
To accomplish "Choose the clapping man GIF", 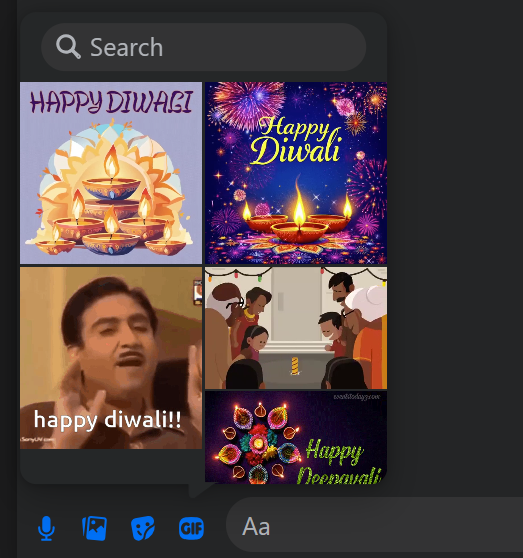I will pyautogui.click(x=111, y=358).
